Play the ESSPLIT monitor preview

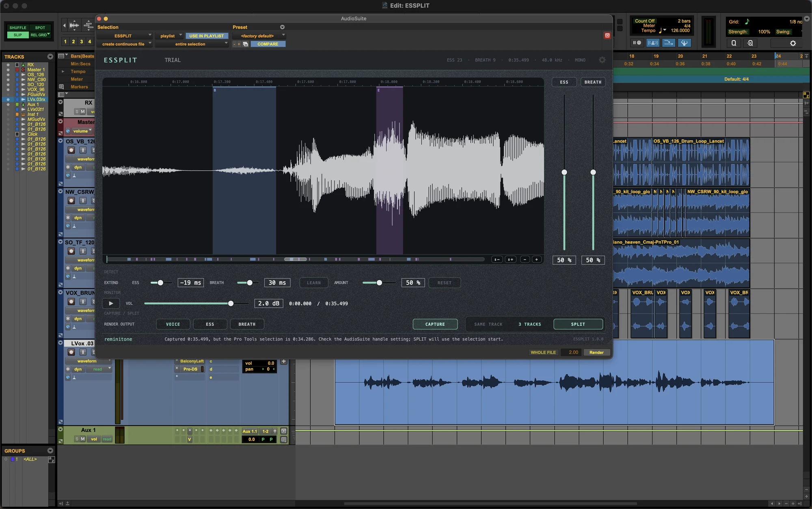[x=111, y=303]
